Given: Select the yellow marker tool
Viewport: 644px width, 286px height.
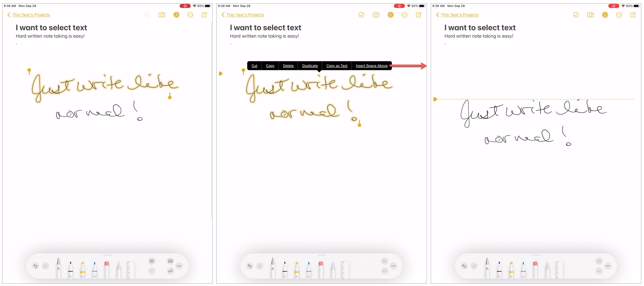Looking at the screenshot, I should pyautogui.click(x=84, y=269).
